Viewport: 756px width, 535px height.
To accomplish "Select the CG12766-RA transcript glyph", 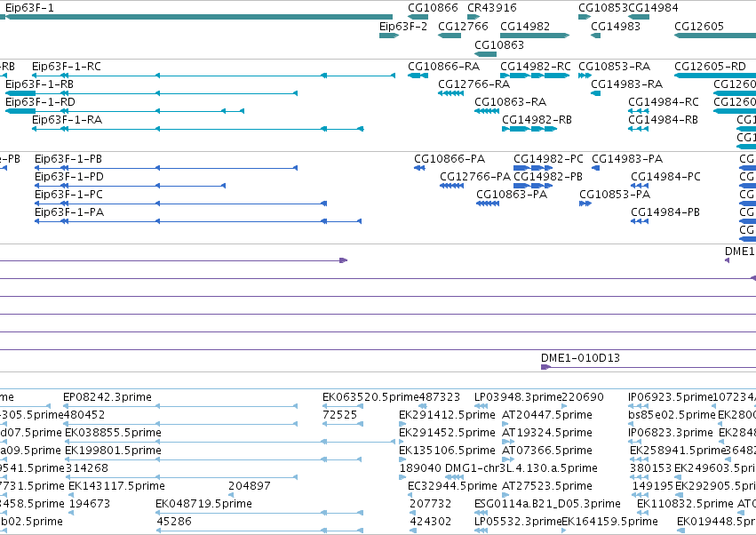I will [450, 93].
